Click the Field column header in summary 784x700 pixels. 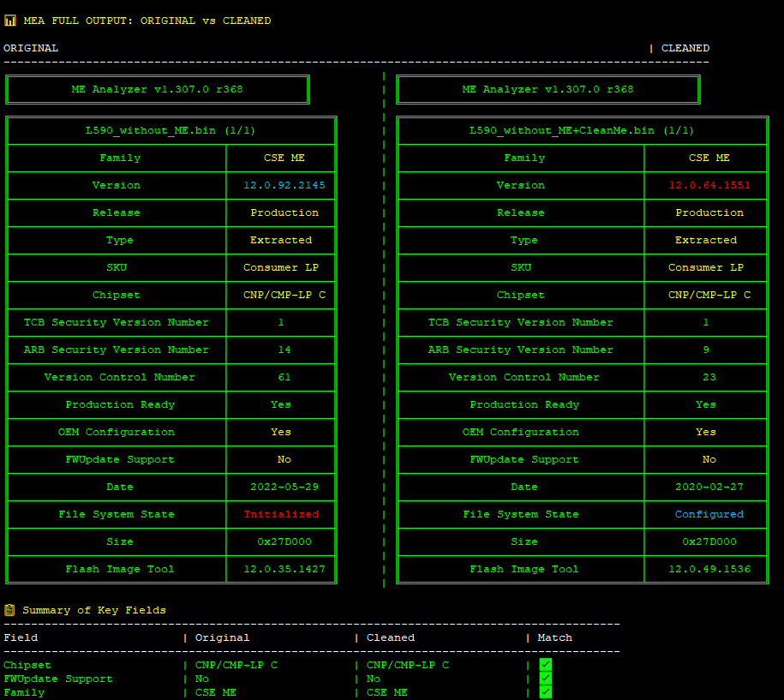click(x=21, y=637)
